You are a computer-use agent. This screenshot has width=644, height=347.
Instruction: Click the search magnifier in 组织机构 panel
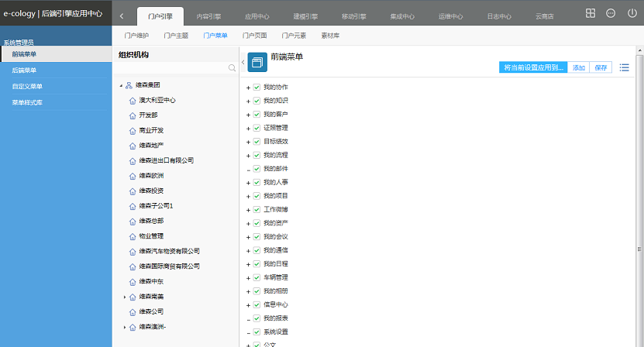232,67
